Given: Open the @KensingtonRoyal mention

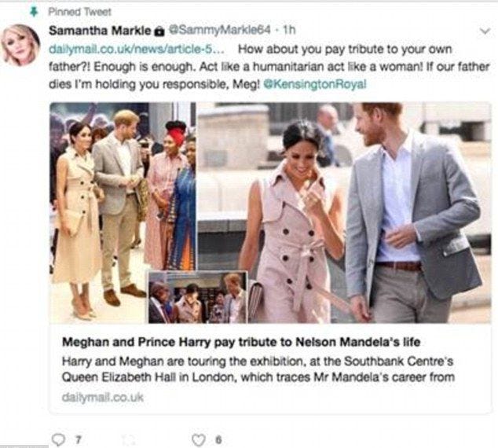Looking at the screenshot, I should [x=315, y=84].
